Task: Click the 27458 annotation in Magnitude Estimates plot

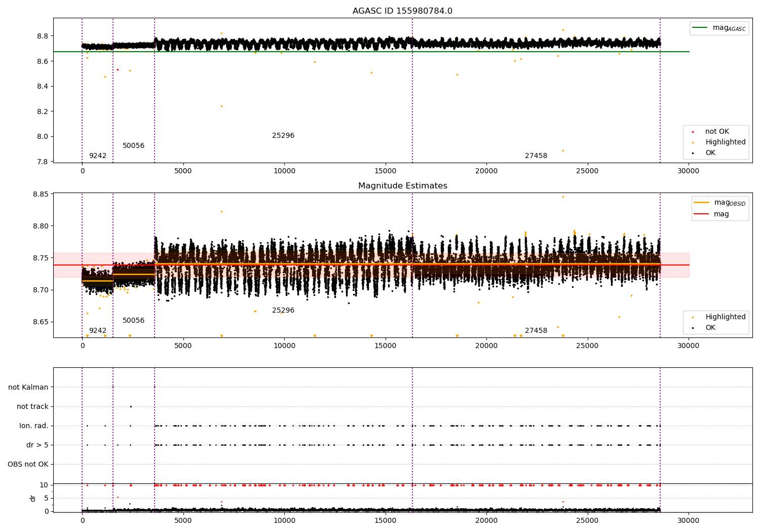Action: pos(536,331)
